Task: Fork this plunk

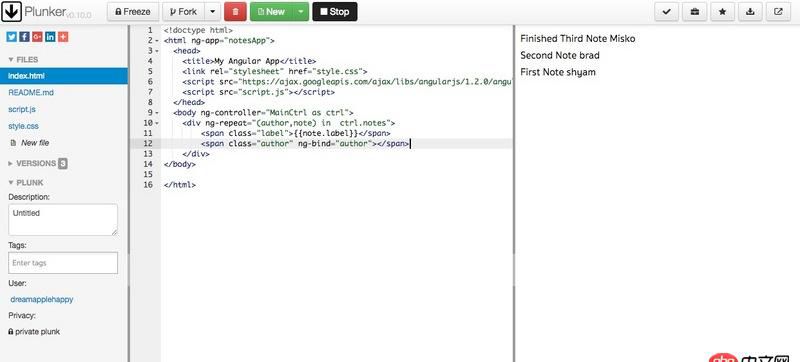Action: (x=184, y=12)
